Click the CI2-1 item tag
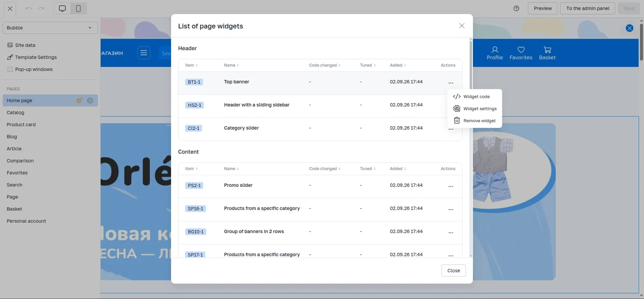Screen dimensions: 644x299 (194, 128)
